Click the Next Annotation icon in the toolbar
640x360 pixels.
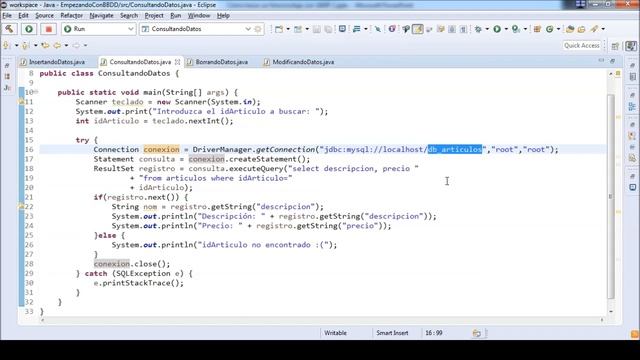point(7,45)
